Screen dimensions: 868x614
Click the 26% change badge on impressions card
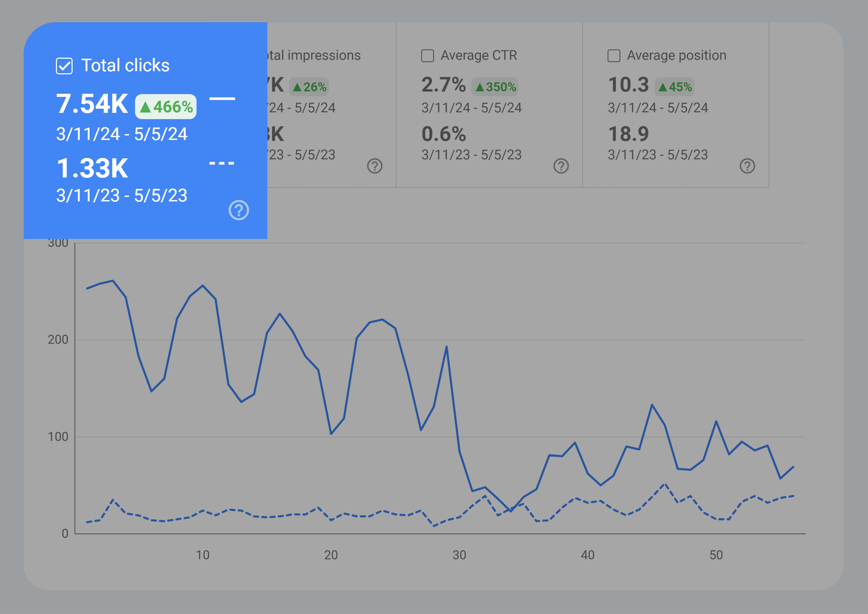pyautogui.click(x=309, y=86)
